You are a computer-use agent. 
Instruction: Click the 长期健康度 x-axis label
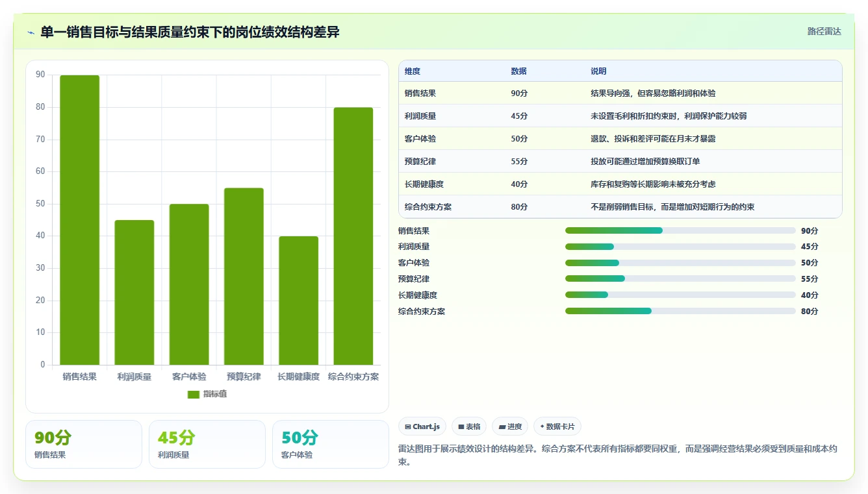point(298,377)
